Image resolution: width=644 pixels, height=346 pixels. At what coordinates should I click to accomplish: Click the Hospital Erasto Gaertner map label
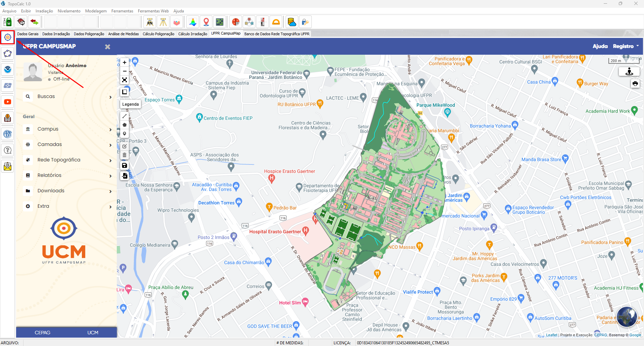tap(275, 232)
